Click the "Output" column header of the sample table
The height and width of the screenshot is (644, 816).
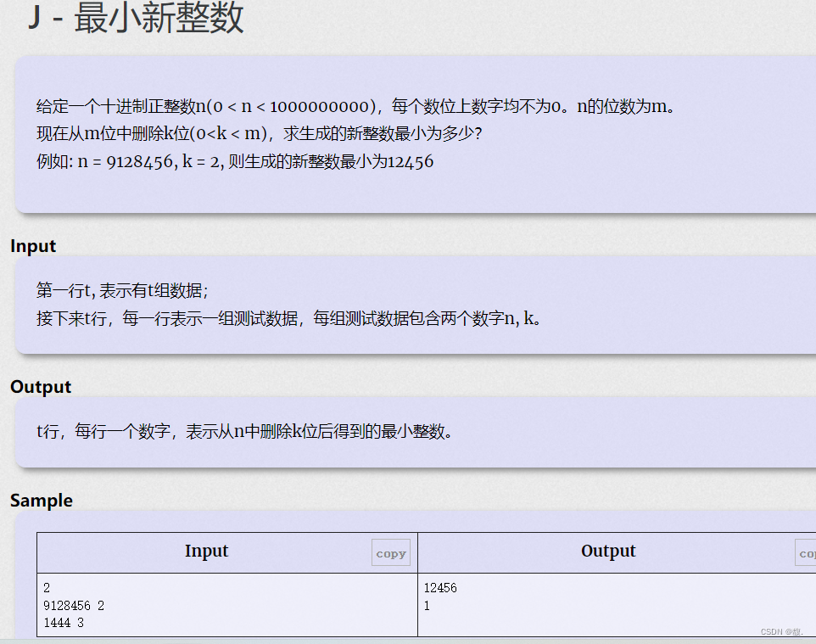(x=608, y=551)
